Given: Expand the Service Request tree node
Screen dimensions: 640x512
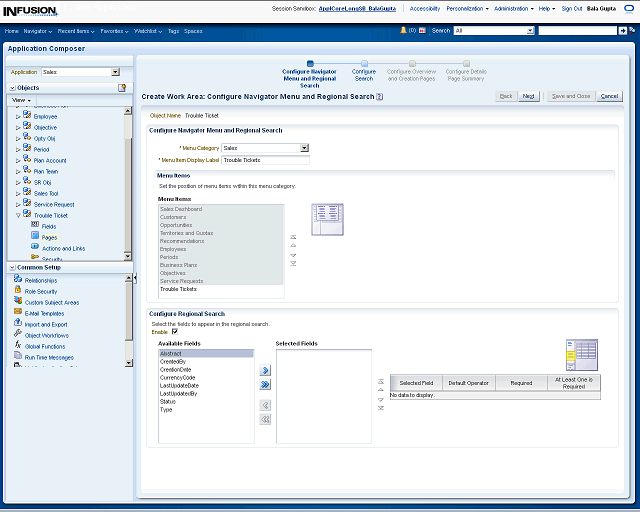Looking at the screenshot, I should point(17,204).
